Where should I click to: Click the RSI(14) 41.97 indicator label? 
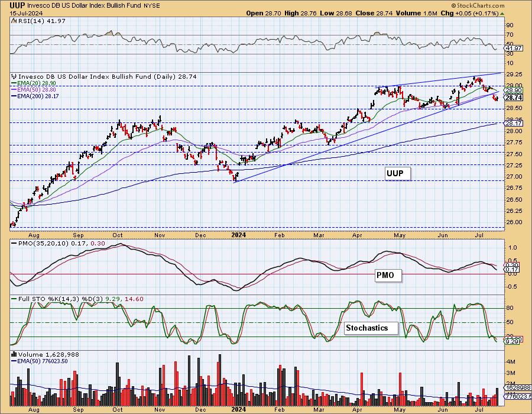tap(41, 21)
